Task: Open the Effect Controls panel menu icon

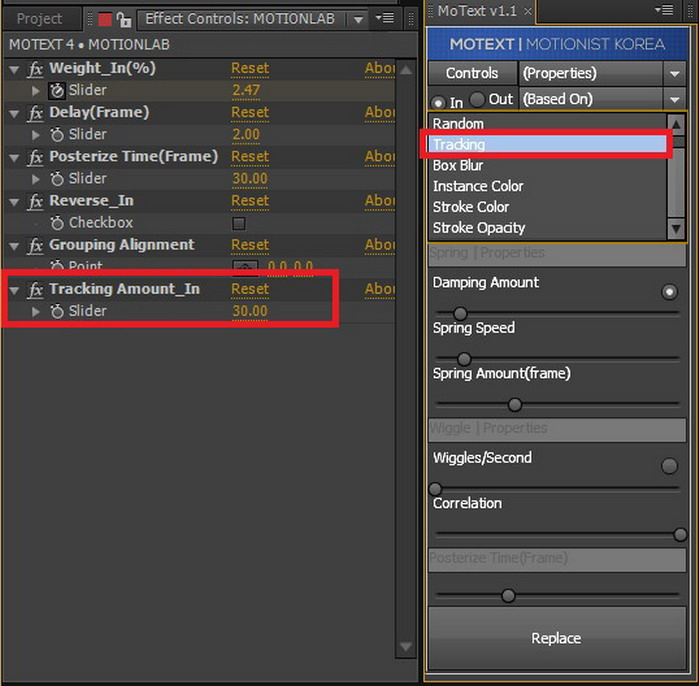Action: click(x=385, y=18)
